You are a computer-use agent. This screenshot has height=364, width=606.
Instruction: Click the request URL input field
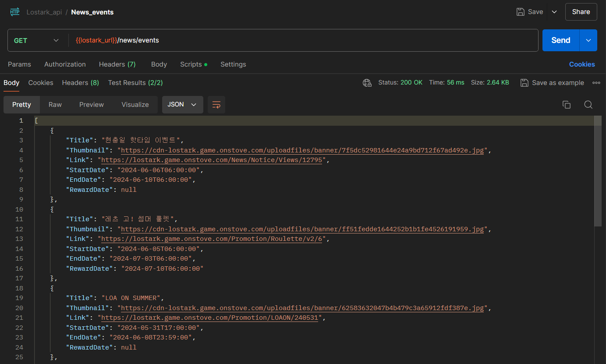pos(303,40)
